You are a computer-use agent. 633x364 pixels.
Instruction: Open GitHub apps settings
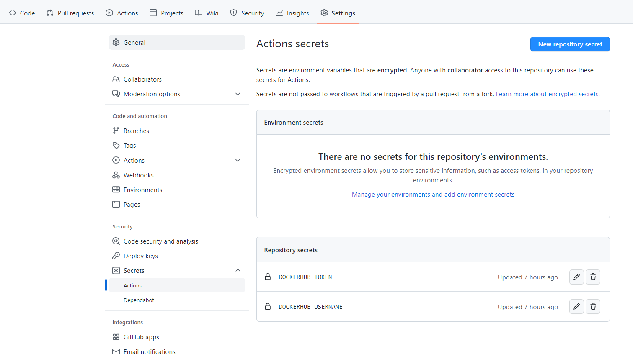[x=177, y=337]
